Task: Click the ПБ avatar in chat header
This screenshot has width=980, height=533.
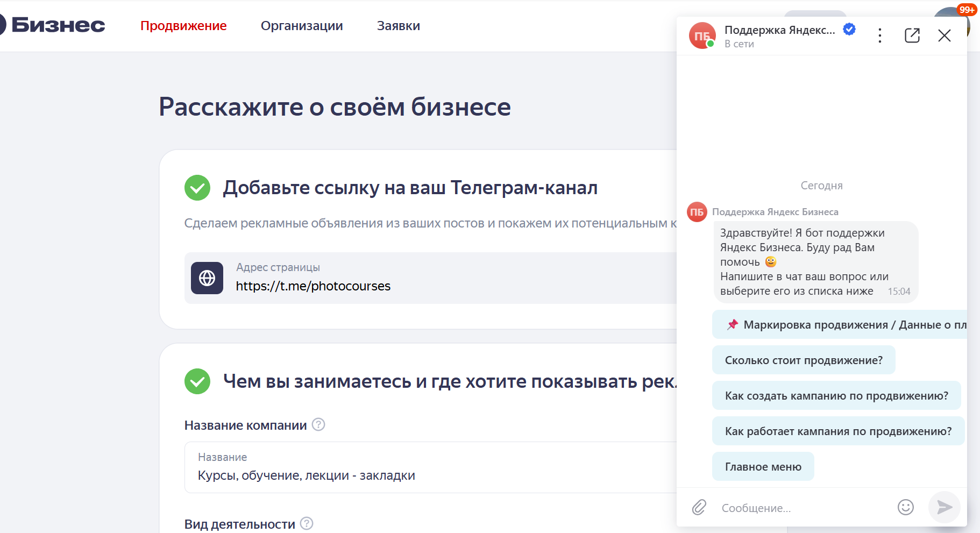Action: coord(702,35)
